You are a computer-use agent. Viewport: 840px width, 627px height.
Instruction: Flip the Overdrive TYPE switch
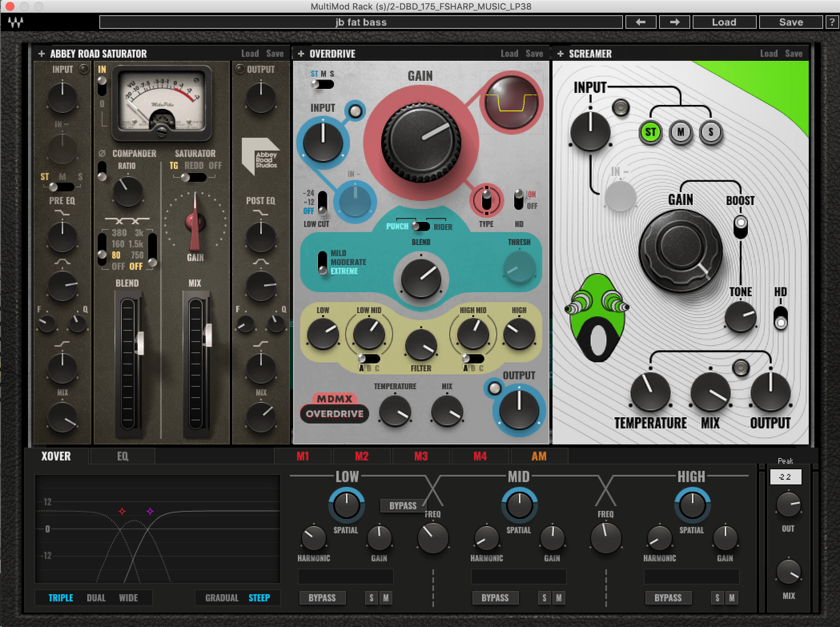click(486, 200)
